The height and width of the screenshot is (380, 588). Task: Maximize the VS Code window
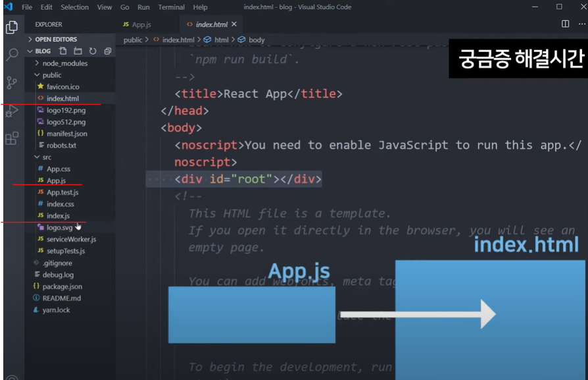[559, 7]
